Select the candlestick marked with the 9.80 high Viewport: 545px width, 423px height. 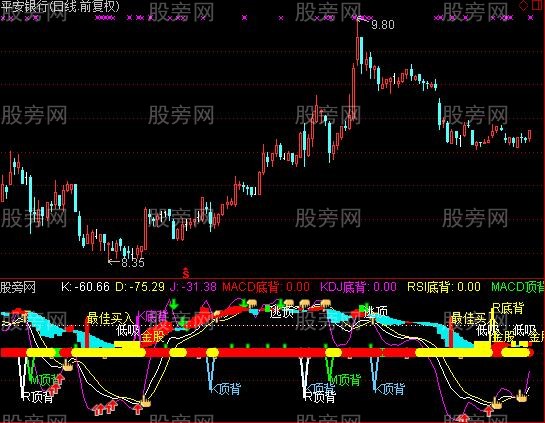(x=357, y=43)
